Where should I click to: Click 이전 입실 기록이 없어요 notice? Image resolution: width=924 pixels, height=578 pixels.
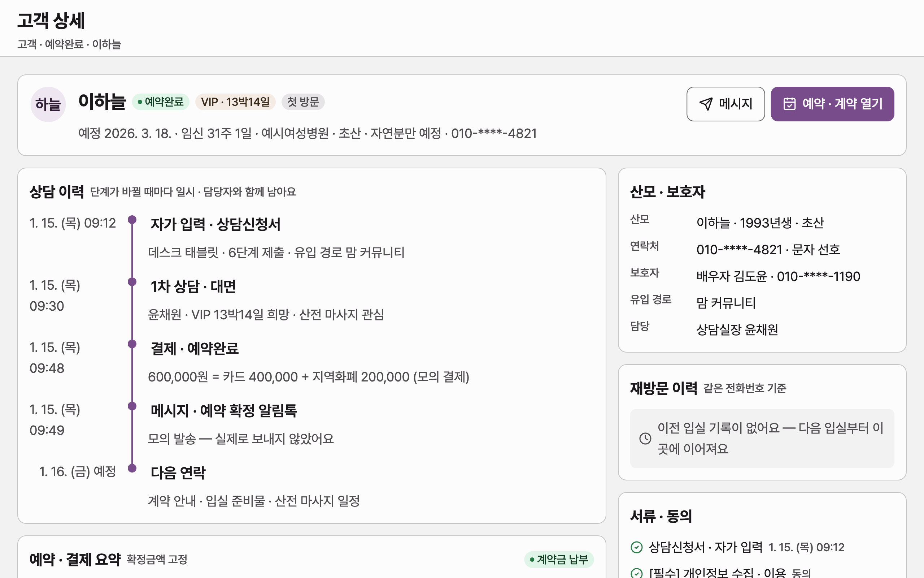point(762,439)
